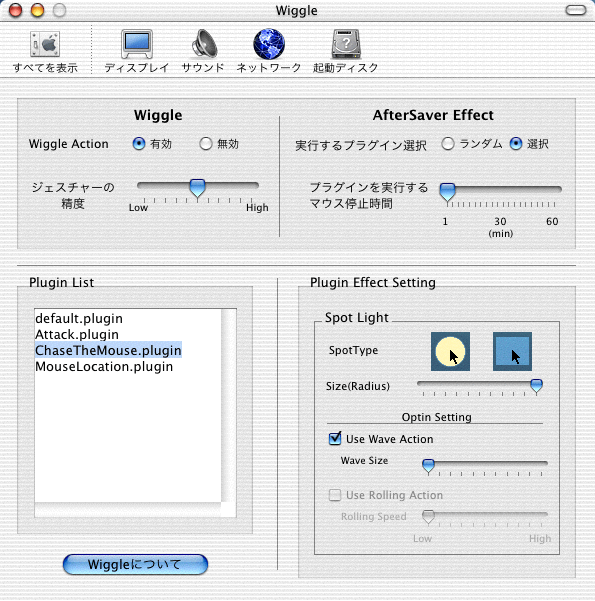
Task: Choose the ランダム plugin selection radio button
Action: pyautogui.click(x=447, y=144)
